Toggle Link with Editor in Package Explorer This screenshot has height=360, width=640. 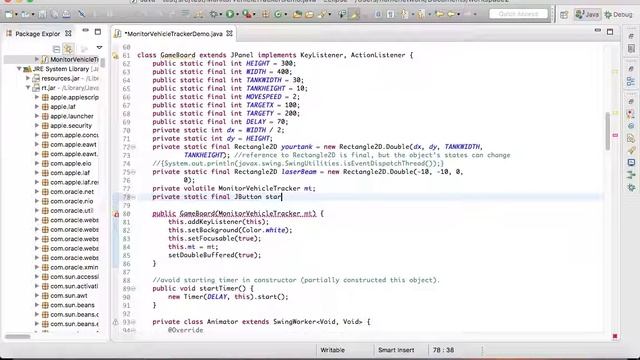click(69, 49)
